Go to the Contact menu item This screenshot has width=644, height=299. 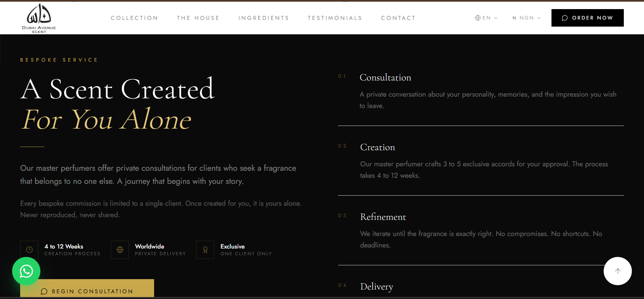click(x=398, y=18)
